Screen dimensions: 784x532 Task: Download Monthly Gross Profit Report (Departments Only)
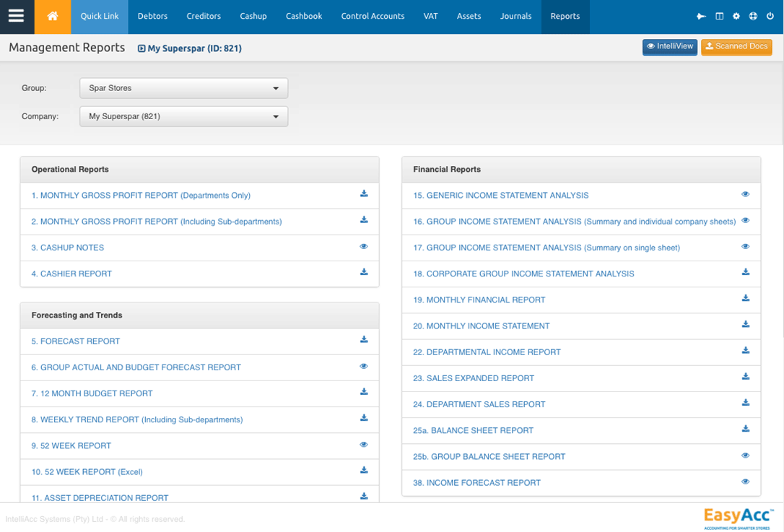[364, 193]
